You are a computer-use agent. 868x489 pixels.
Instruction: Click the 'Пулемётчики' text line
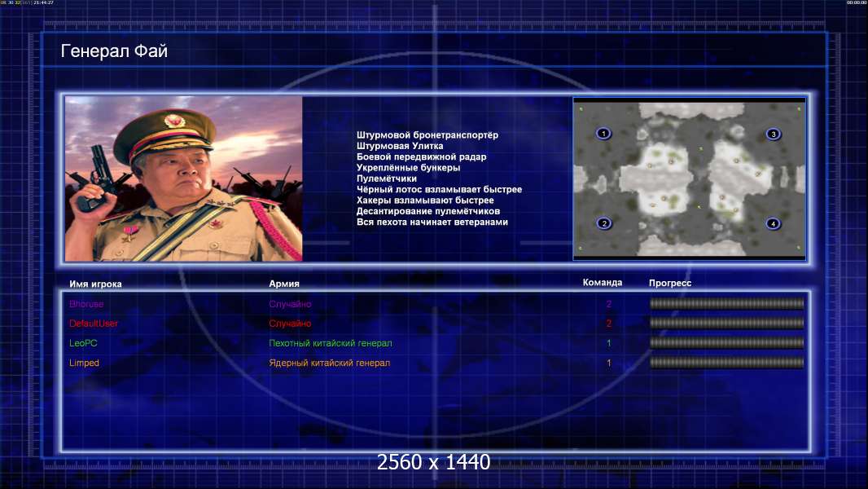[387, 178]
